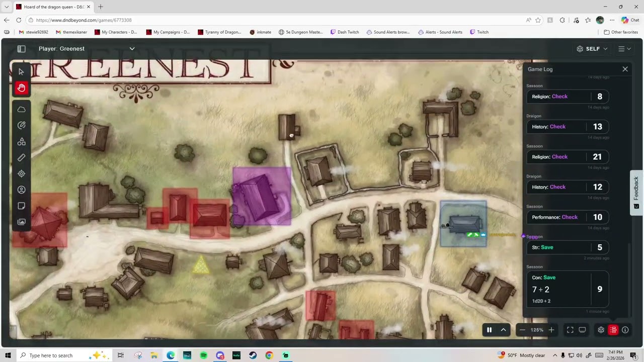The height and width of the screenshot is (362, 644).
Task: Open the Player: Greenest map dropdown
Action: pyautogui.click(x=87, y=49)
